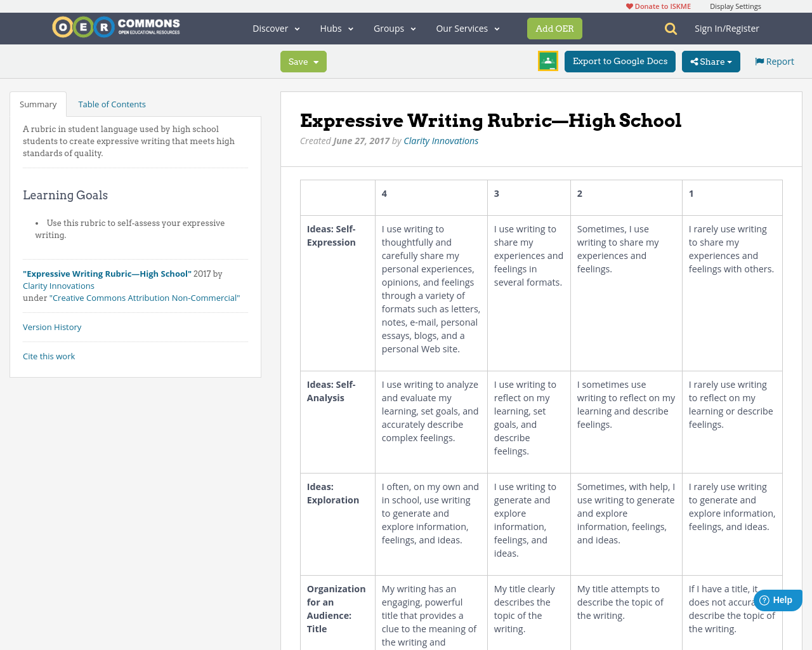
Task: Open the Help widget question mark
Action: pos(766,599)
